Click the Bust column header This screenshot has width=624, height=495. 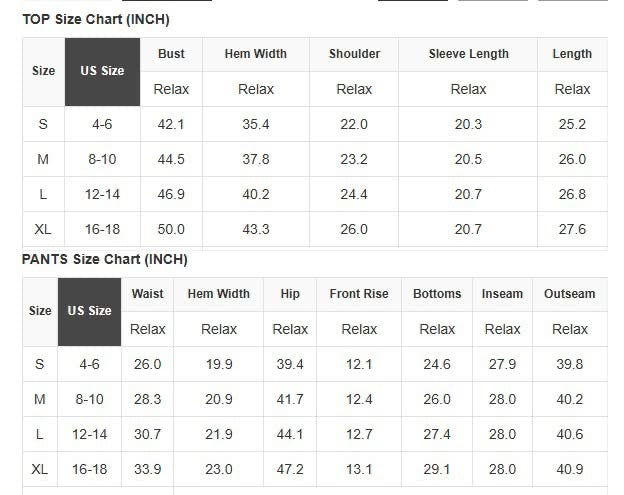click(171, 54)
